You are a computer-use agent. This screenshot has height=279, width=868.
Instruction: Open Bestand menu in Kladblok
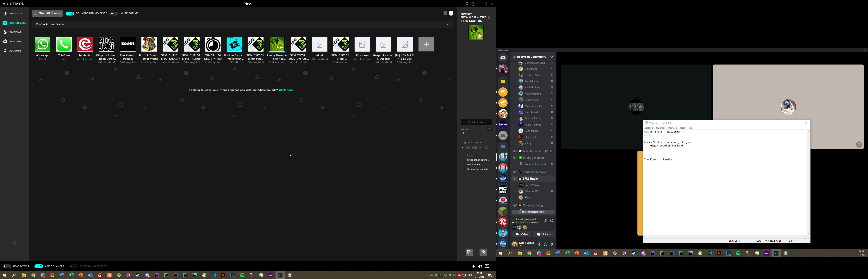pos(648,128)
